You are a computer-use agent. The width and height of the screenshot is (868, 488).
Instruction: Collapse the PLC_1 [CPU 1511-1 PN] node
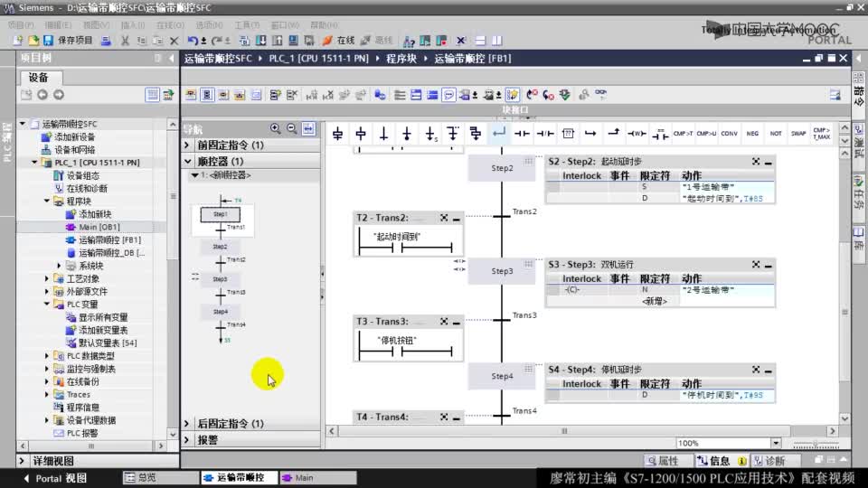pos(35,163)
